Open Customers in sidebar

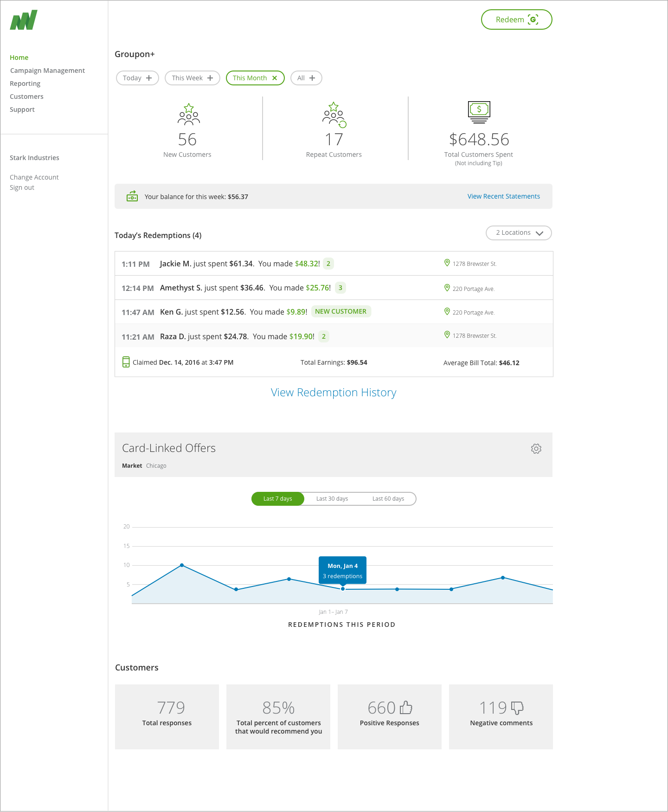(x=26, y=97)
